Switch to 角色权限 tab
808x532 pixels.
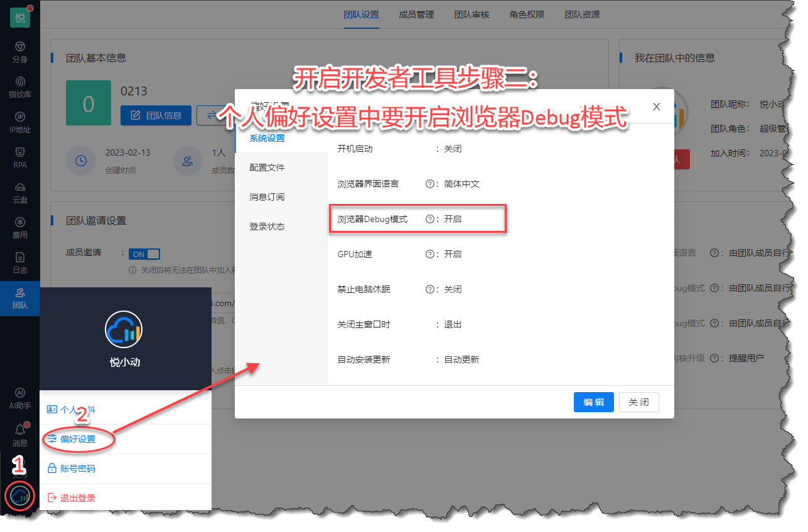click(x=527, y=14)
